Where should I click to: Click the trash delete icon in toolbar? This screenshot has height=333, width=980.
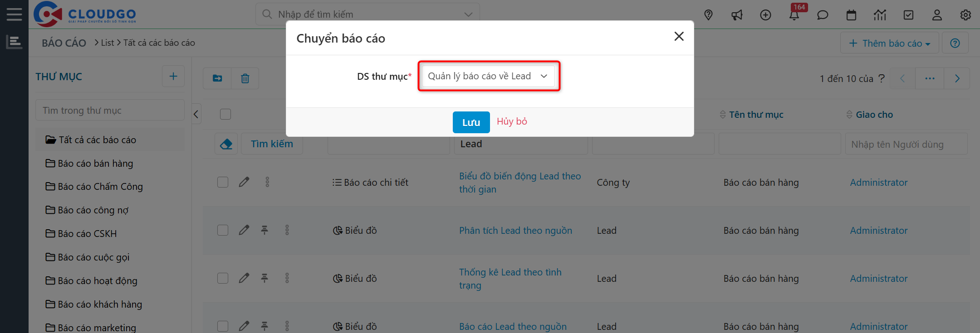pos(245,78)
